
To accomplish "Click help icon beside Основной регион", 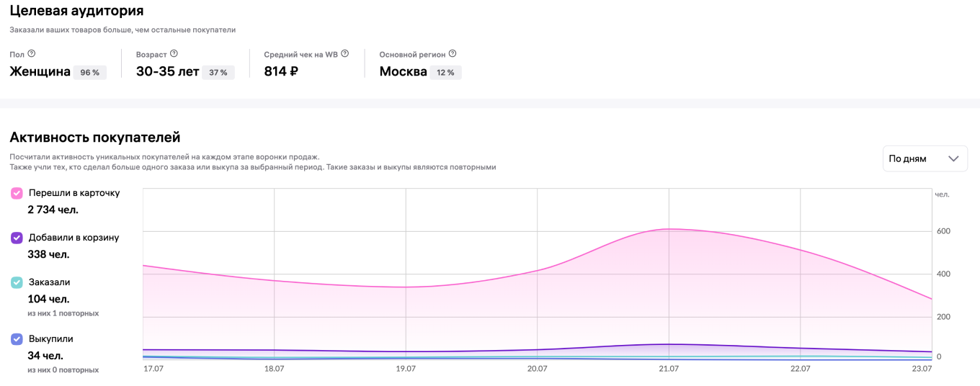I will click(x=453, y=54).
